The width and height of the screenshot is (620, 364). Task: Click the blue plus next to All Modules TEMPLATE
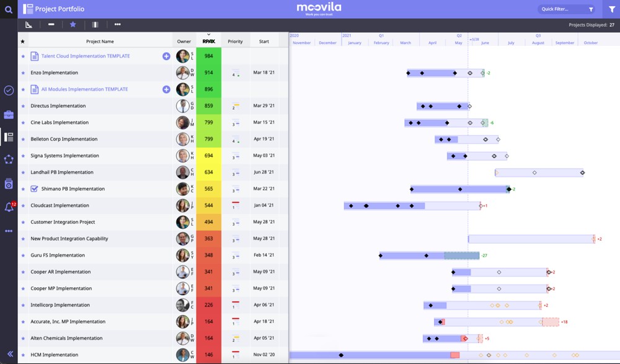166,89
